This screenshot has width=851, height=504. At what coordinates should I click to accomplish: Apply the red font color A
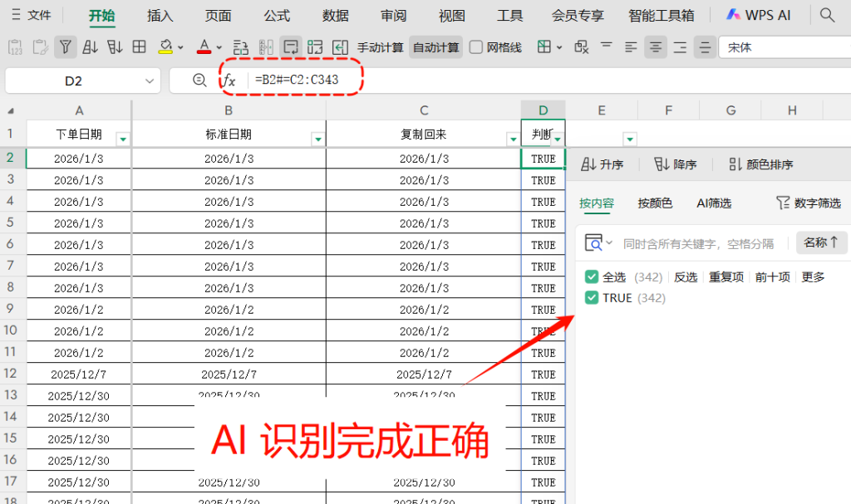[204, 47]
